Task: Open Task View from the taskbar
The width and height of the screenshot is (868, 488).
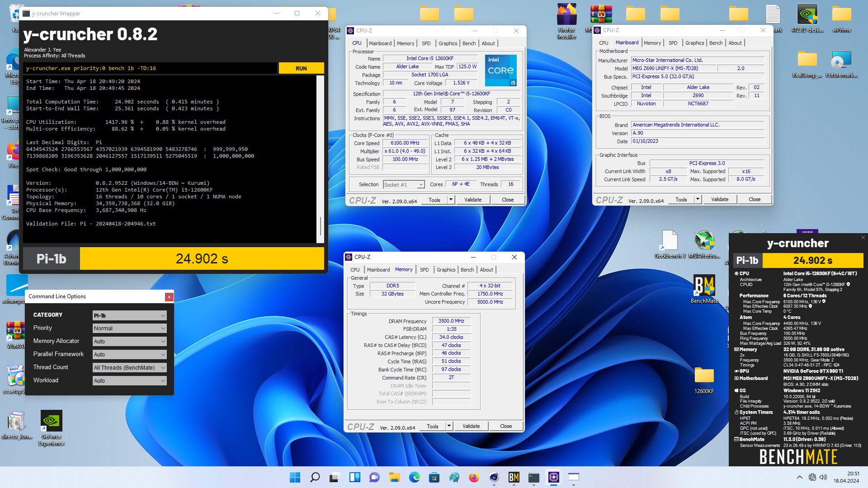Action: [335, 477]
